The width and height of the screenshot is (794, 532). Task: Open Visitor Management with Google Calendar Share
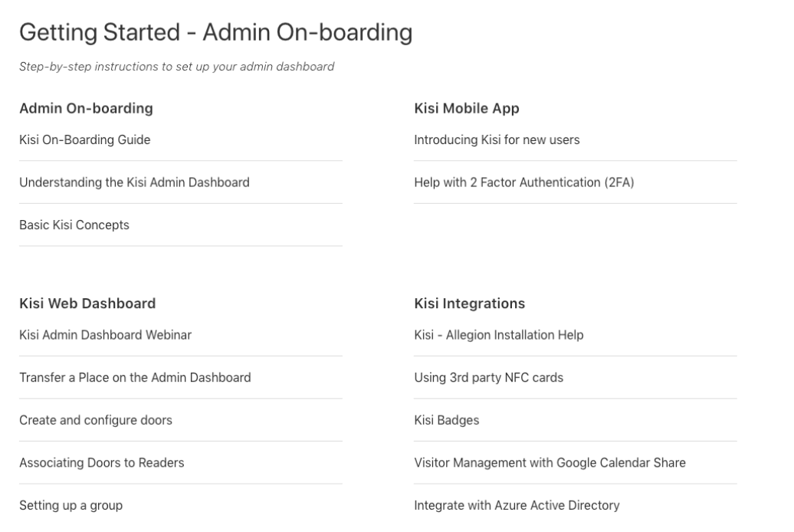[550, 462]
